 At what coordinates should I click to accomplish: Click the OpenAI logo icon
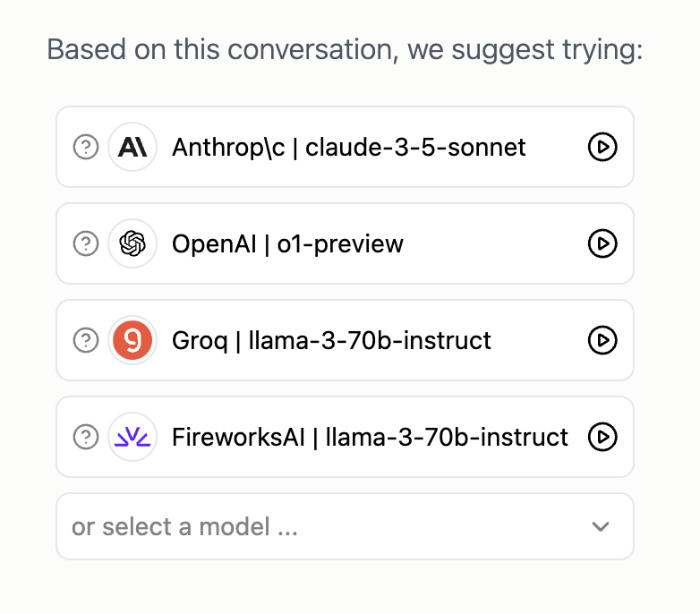coord(132,243)
